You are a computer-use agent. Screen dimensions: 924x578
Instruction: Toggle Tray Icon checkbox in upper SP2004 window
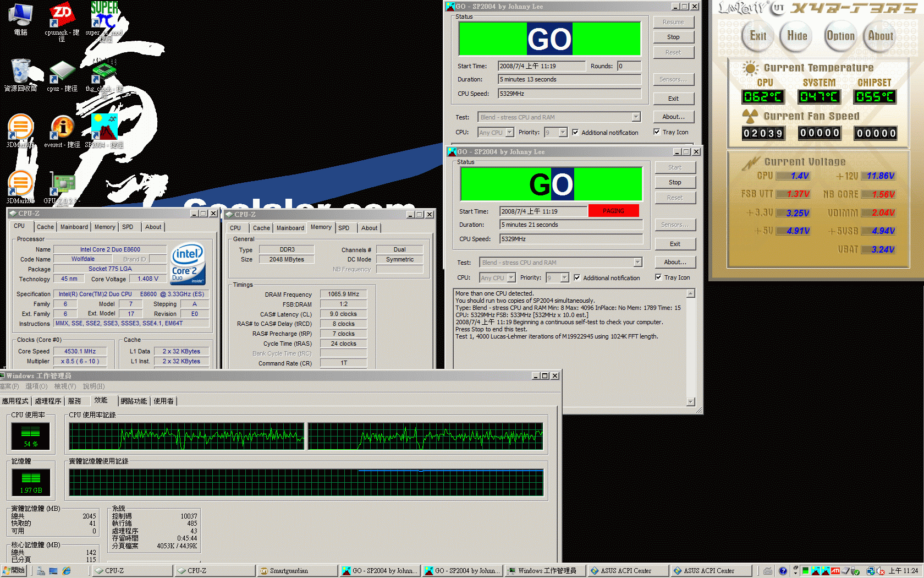(657, 132)
